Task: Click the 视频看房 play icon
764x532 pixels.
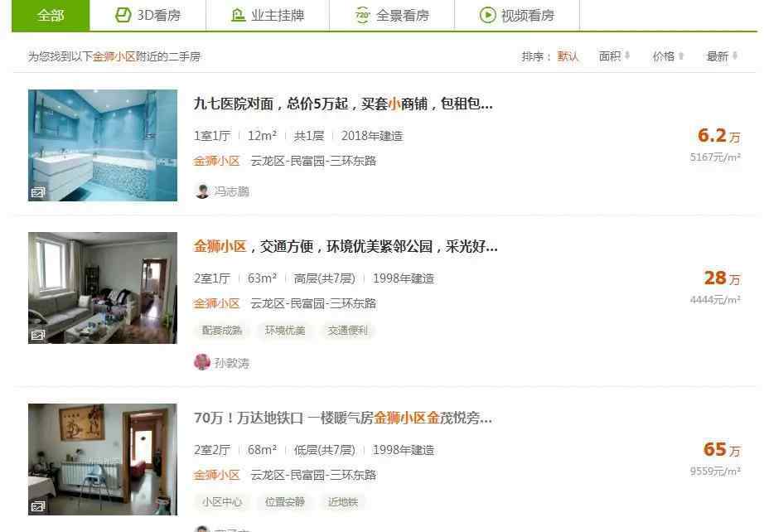Action: (x=487, y=15)
